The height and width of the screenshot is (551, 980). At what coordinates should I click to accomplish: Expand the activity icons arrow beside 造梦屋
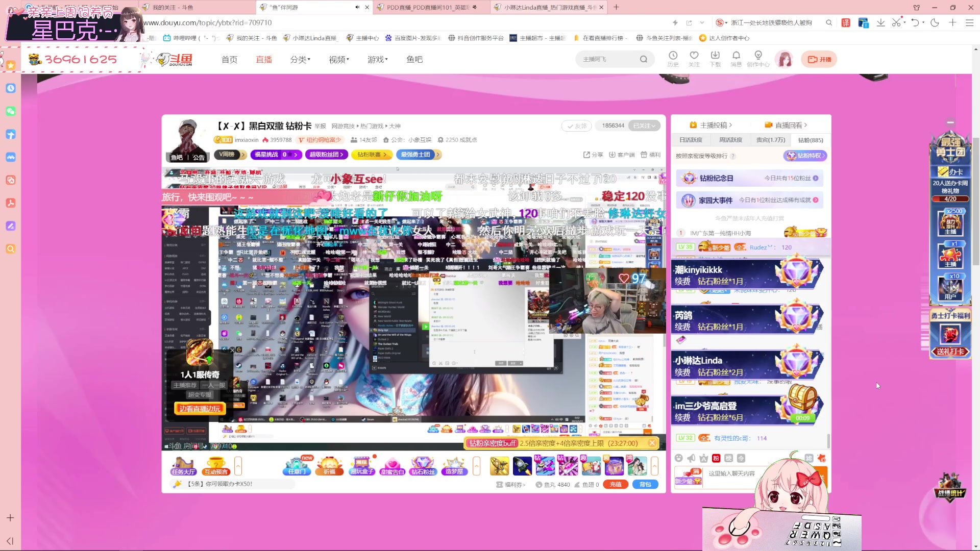(477, 466)
